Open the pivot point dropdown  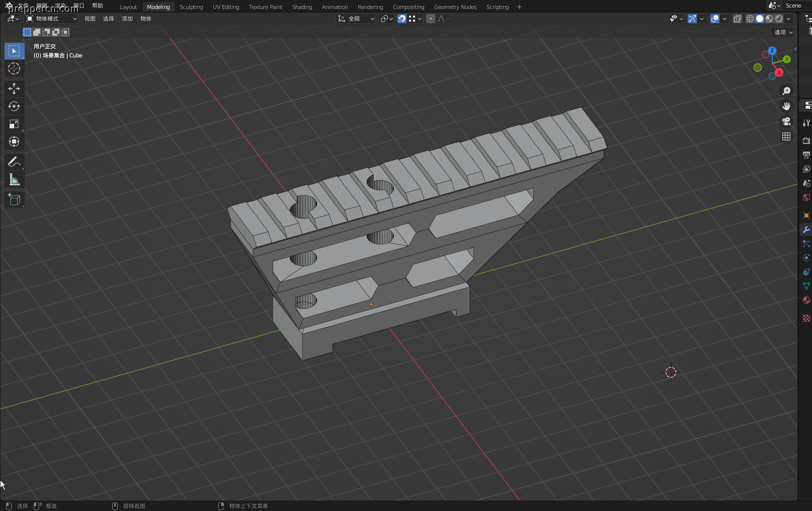tap(386, 19)
